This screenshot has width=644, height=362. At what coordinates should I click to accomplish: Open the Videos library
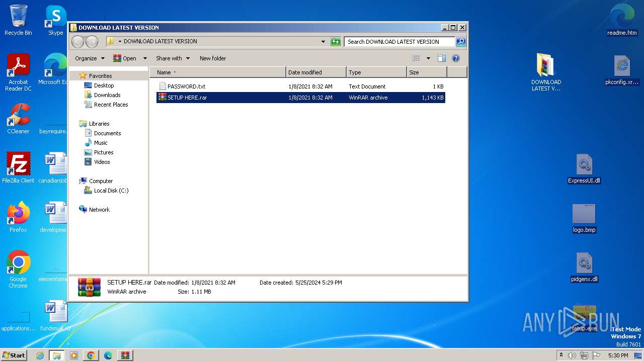[102, 162]
